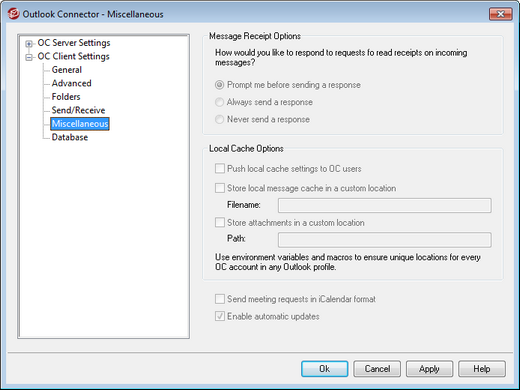Open the General settings page
The image size is (520, 390).
tap(67, 70)
